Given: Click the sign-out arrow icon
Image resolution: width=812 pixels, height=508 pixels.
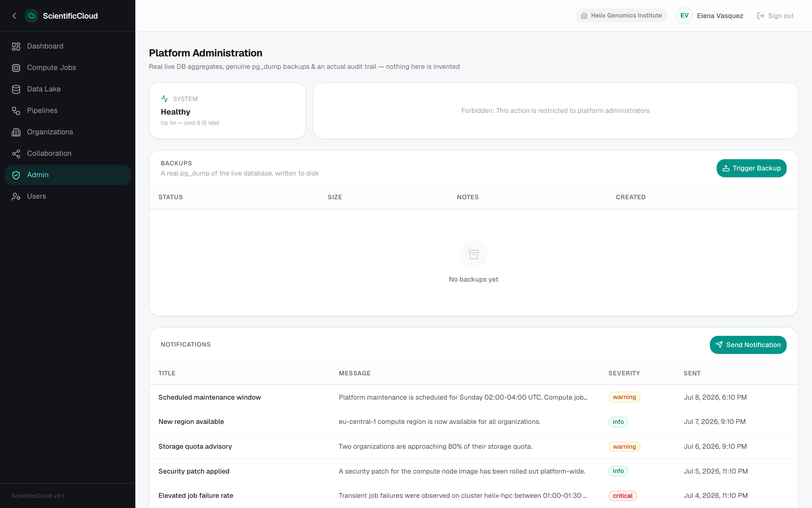Looking at the screenshot, I should (761, 16).
